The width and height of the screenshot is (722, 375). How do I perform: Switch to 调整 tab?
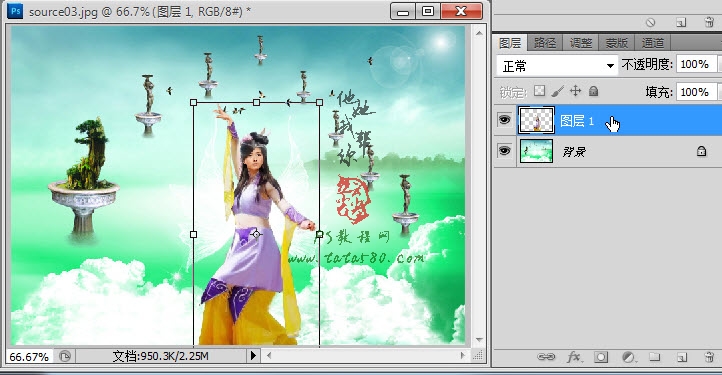tap(581, 43)
